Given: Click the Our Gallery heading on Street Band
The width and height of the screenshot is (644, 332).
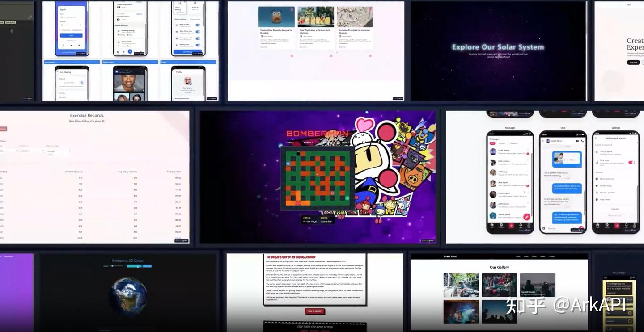Looking at the screenshot, I should tap(499, 267).
